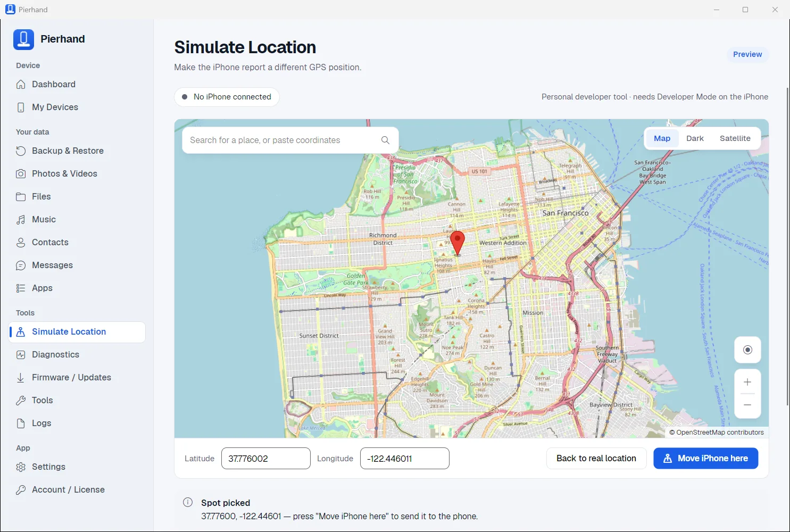Screen dimensions: 790x532
Task: Click the Backup & Restore icon
Action: (21, 151)
